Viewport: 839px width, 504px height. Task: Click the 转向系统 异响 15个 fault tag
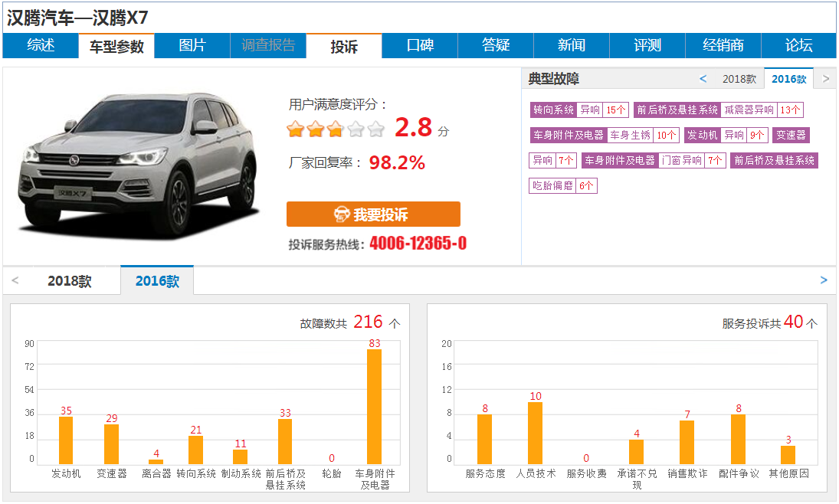(579, 110)
